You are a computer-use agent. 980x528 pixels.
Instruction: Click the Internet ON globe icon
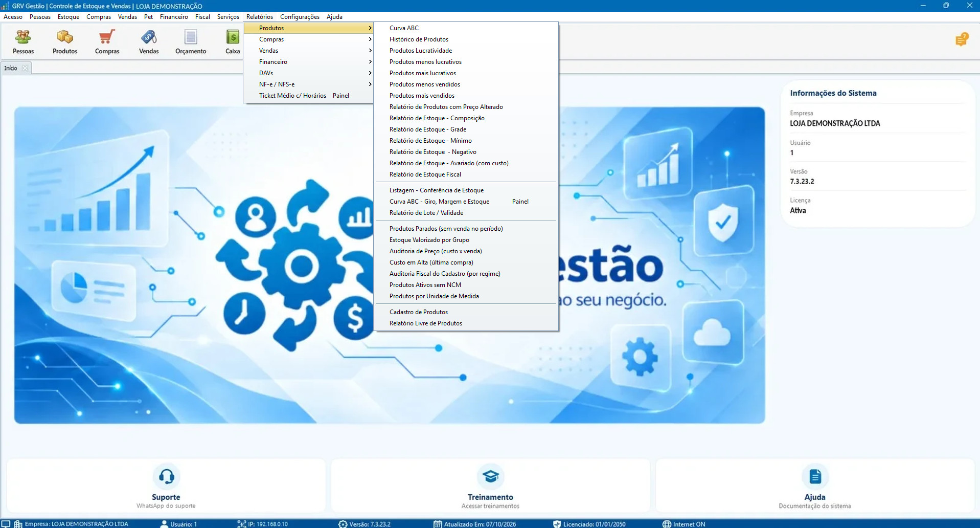point(667,524)
